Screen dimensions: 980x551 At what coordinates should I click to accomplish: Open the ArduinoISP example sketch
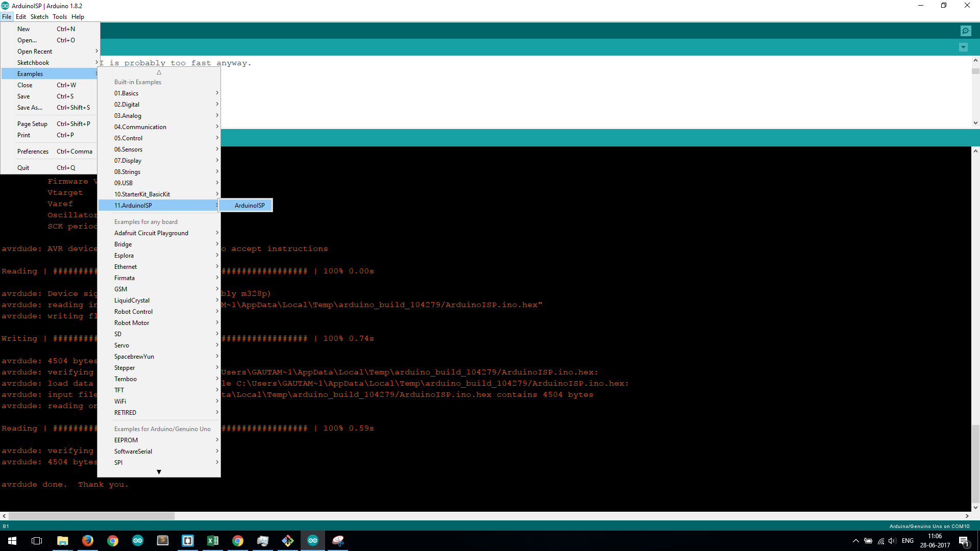246,206
